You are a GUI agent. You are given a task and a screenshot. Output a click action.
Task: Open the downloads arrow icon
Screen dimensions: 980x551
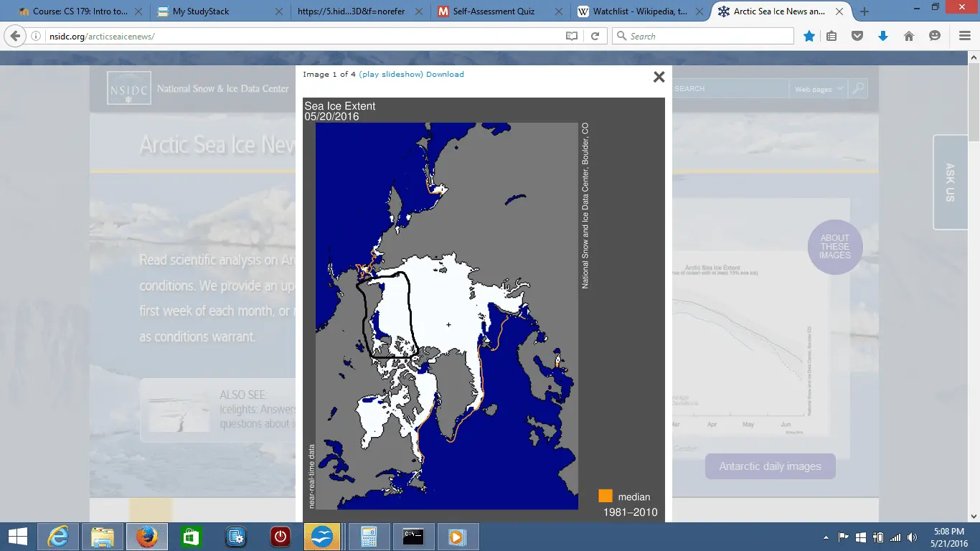coord(883,36)
